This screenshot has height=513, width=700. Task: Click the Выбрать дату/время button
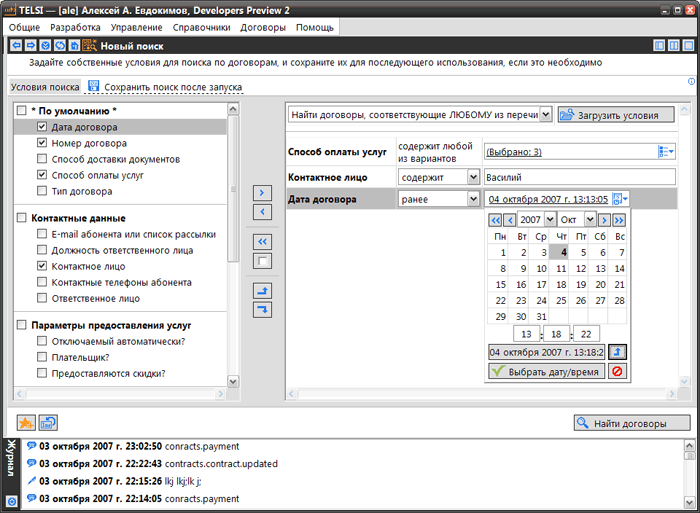point(546,371)
